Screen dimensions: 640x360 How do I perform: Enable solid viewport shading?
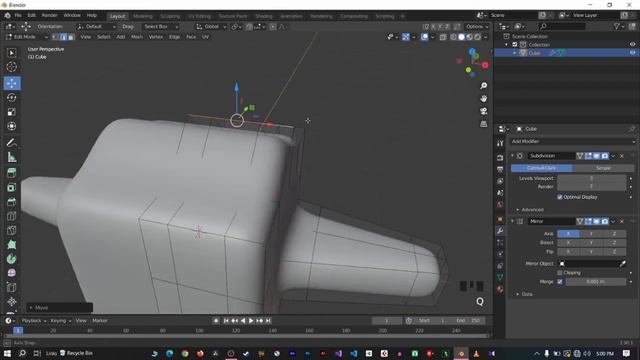461,37
